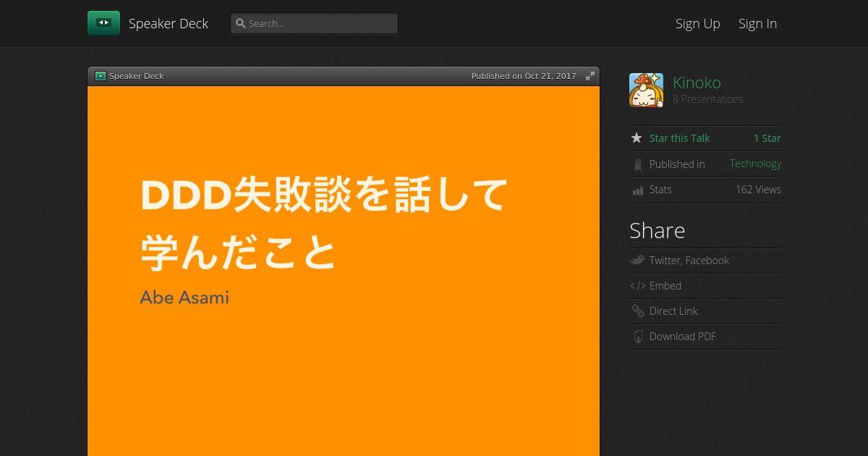
Task: Click the chain link icon
Action: tap(637, 311)
